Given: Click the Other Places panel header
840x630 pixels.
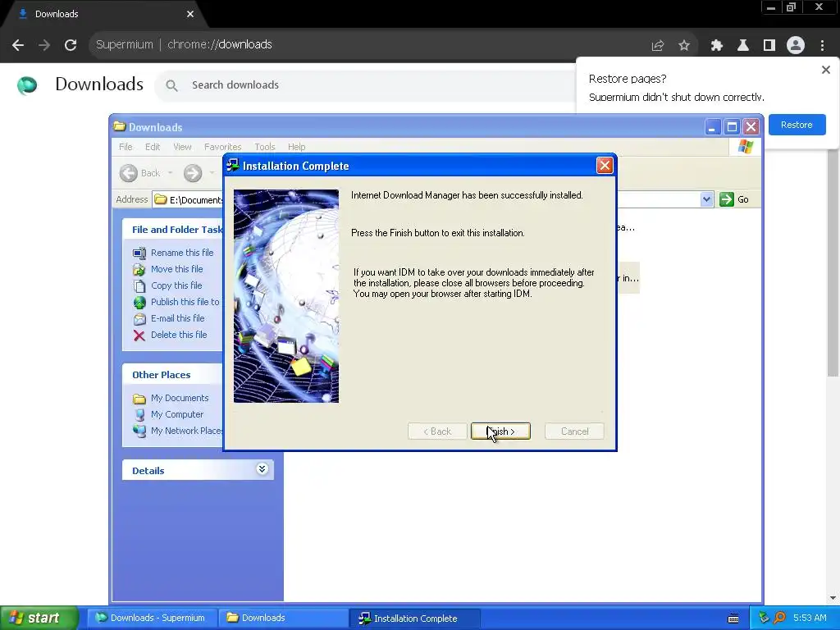Looking at the screenshot, I should 172,374.
